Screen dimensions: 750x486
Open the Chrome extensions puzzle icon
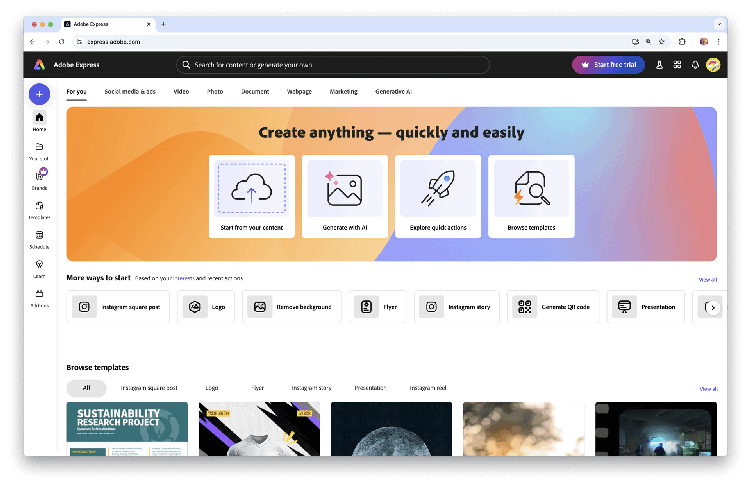(x=682, y=42)
